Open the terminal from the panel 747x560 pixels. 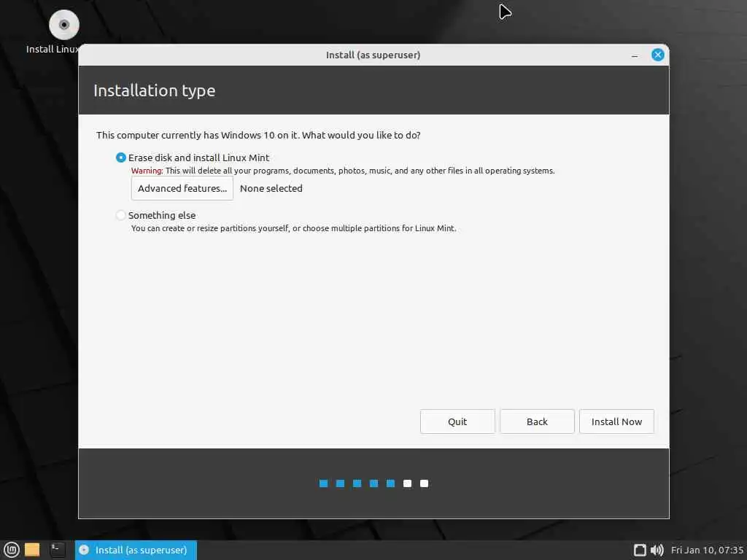[x=57, y=550]
